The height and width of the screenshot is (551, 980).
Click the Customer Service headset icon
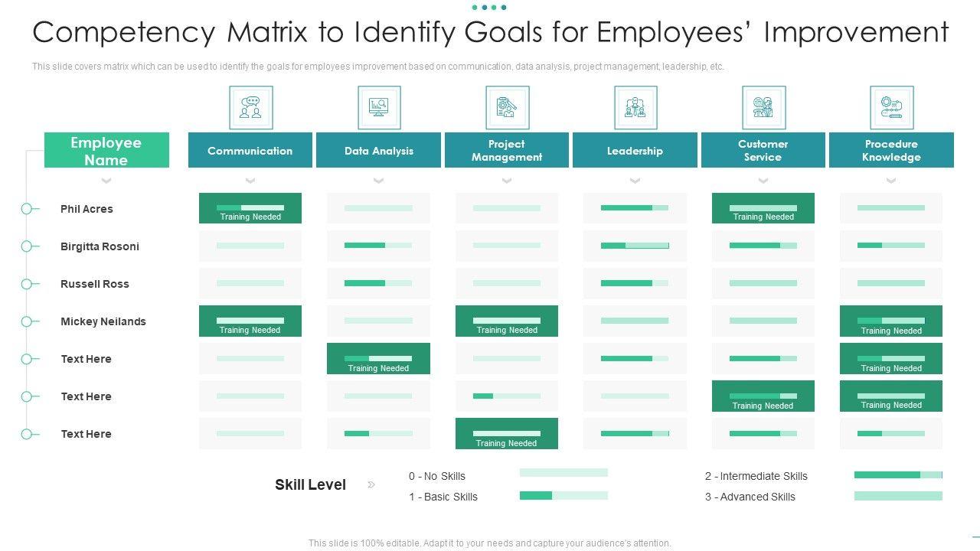[763, 107]
